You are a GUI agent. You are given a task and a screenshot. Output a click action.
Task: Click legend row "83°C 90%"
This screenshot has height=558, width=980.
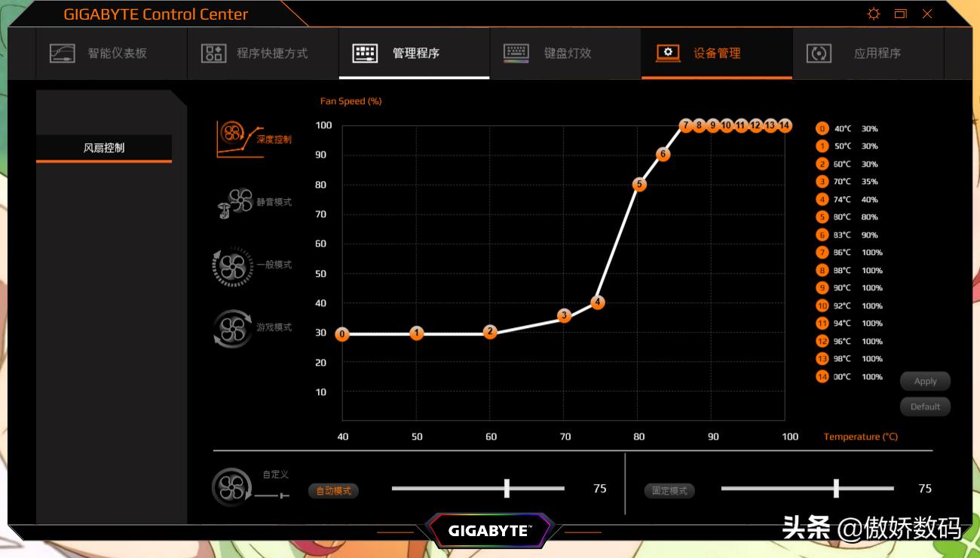point(847,235)
